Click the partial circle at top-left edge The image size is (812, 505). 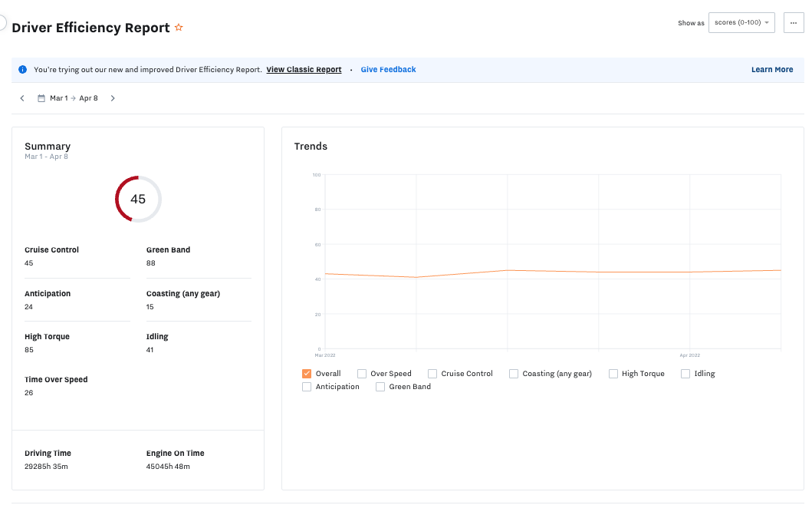2,22
